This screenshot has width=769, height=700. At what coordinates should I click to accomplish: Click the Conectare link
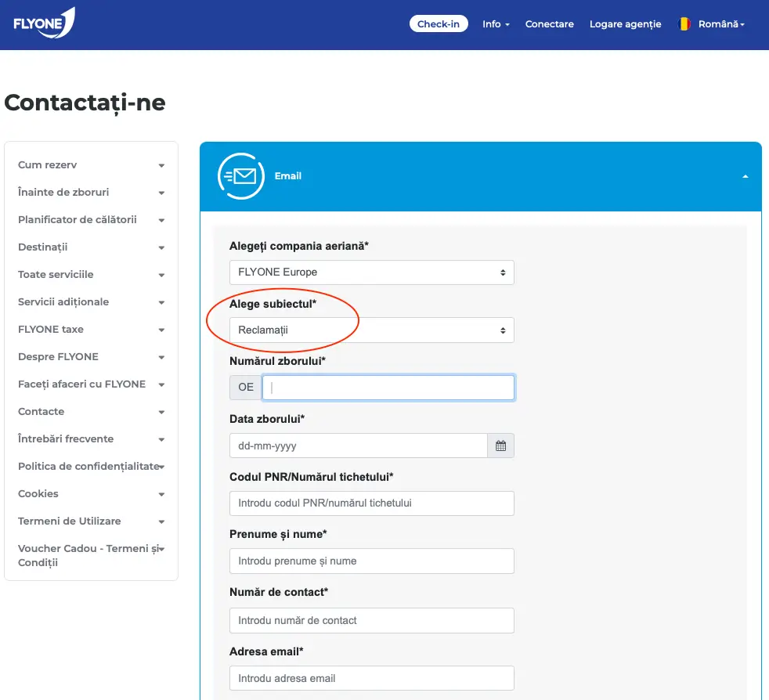549,24
